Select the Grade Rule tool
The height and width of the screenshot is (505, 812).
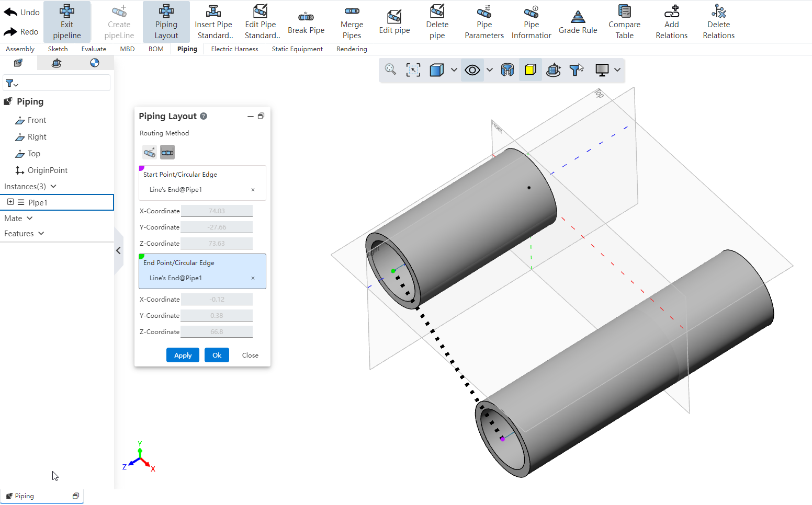tap(578, 22)
